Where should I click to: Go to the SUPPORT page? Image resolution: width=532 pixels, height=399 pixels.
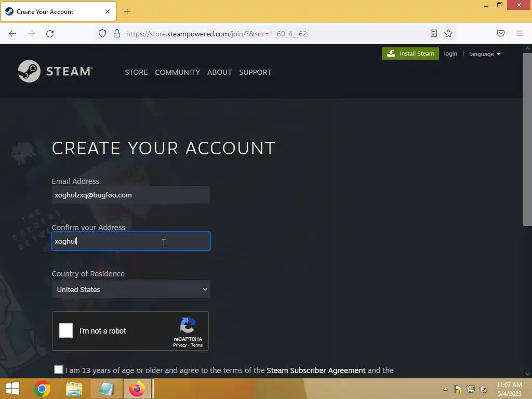pyautogui.click(x=255, y=72)
